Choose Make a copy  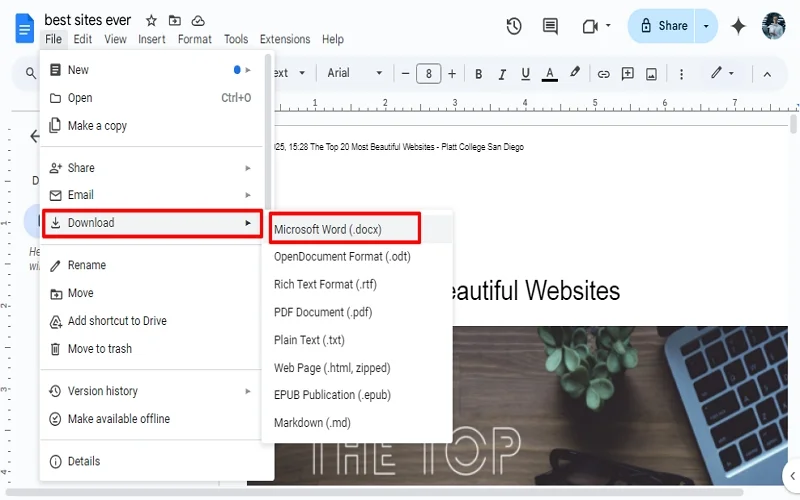[152, 126]
